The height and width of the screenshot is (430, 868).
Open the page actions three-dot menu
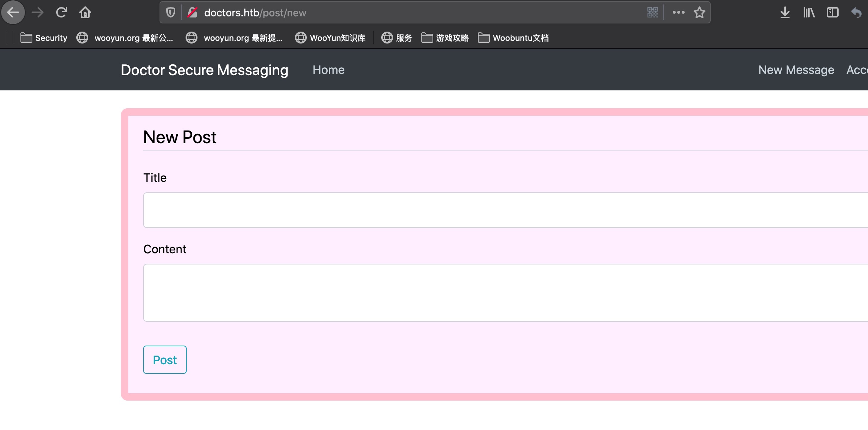pos(678,12)
